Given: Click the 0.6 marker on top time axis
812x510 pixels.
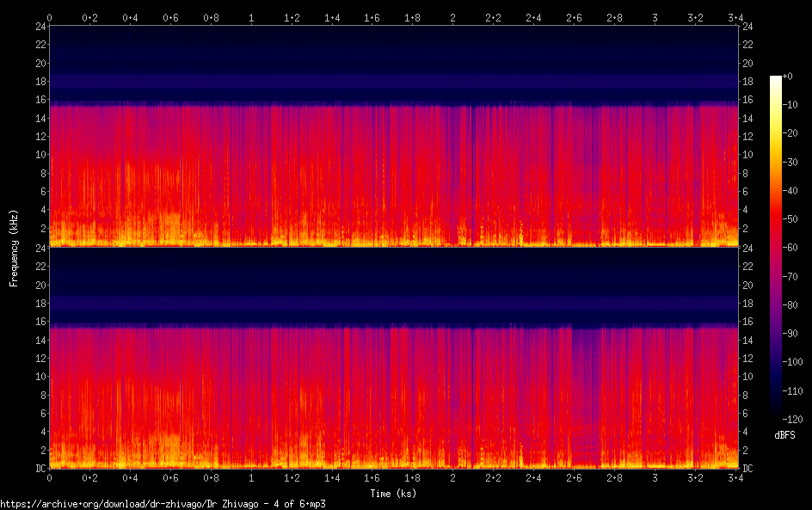Looking at the screenshot, I should [x=170, y=16].
